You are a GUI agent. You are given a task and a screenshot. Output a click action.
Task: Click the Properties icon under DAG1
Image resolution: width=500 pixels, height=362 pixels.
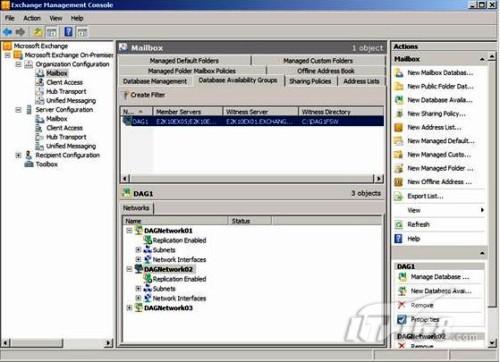(x=402, y=319)
